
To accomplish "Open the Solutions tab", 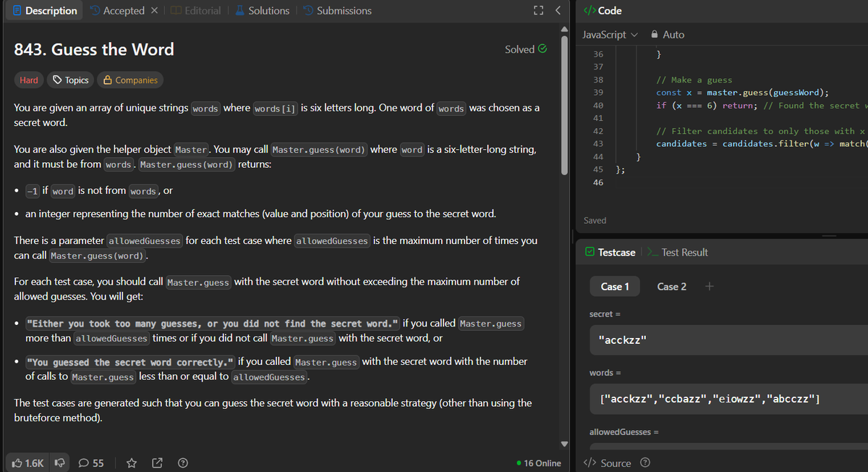I will click(x=261, y=10).
